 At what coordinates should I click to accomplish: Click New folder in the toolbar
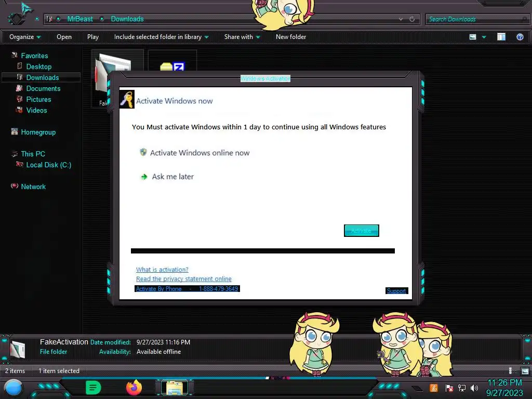tap(291, 37)
